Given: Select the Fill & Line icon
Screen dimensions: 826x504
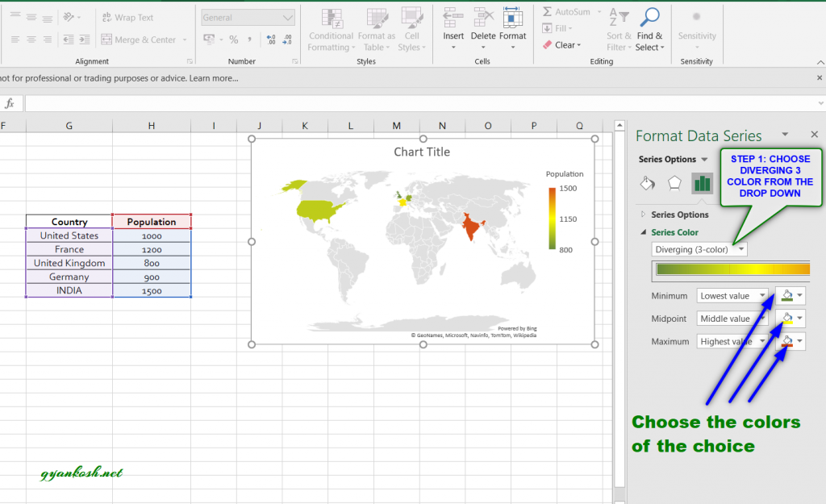Looking at the screenshot, I should pyautogui.click(x=646, y=183).
